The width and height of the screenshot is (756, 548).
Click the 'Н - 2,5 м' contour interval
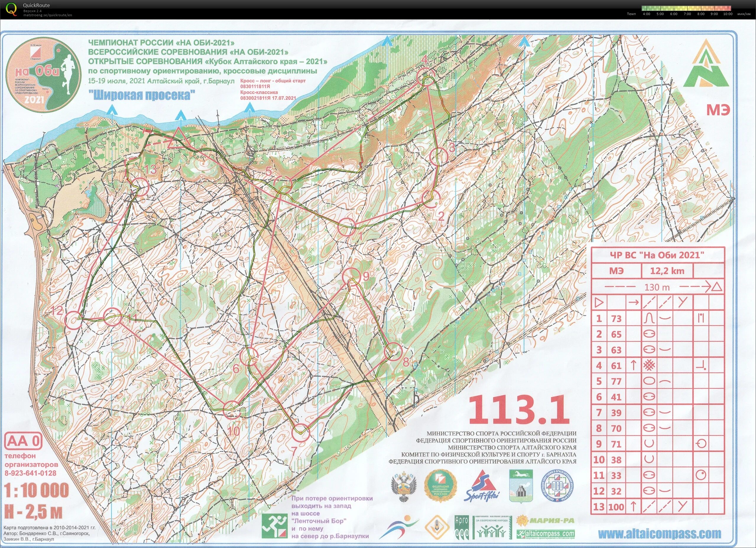coord(33,511)
